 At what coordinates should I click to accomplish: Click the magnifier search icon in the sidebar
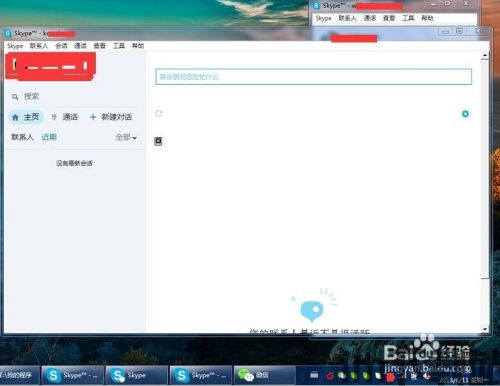click(15, 97)
